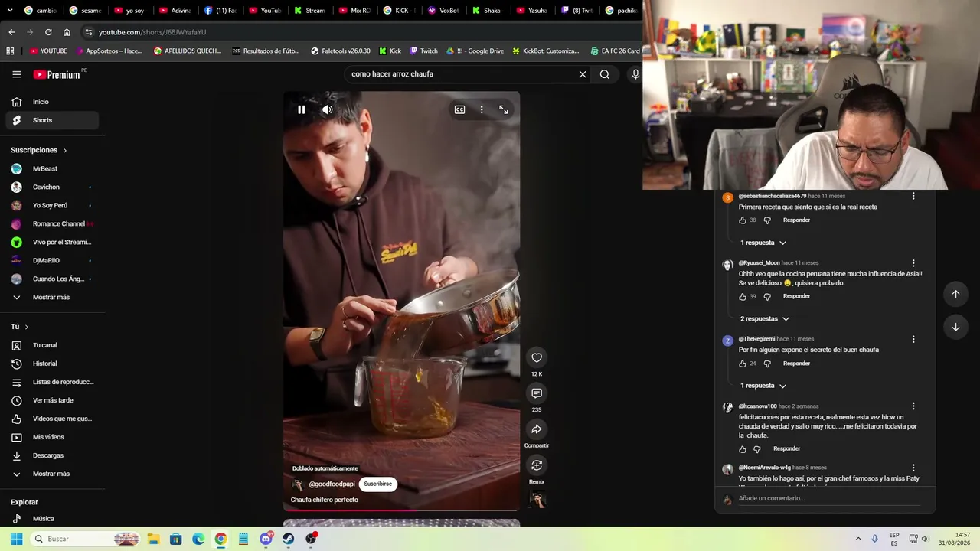The width and height of the screenshot is (980, 551).
Task: Expand the Short to fullscreen
Action: (504, 109)
